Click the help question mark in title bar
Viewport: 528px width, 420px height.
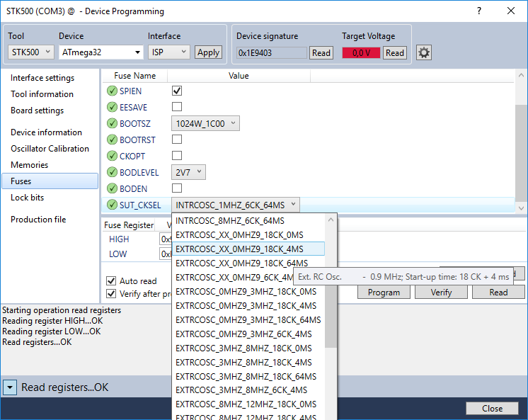[479, 11]
